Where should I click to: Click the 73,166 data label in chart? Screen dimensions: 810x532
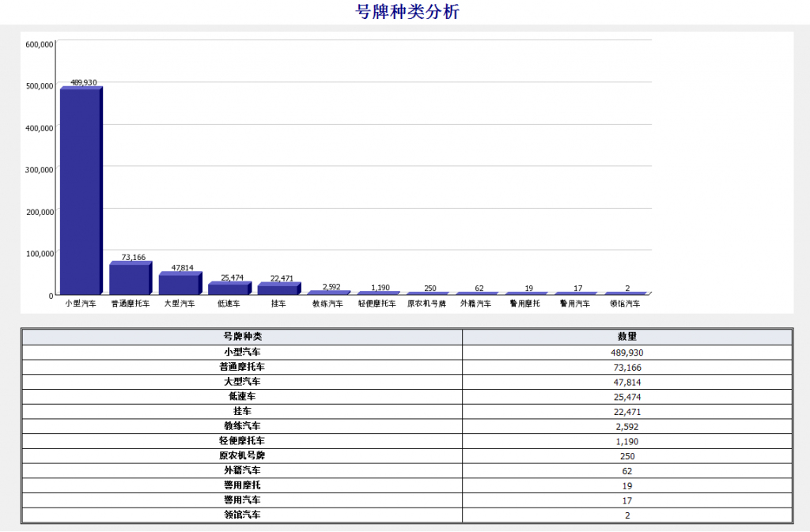click(133, 258)
